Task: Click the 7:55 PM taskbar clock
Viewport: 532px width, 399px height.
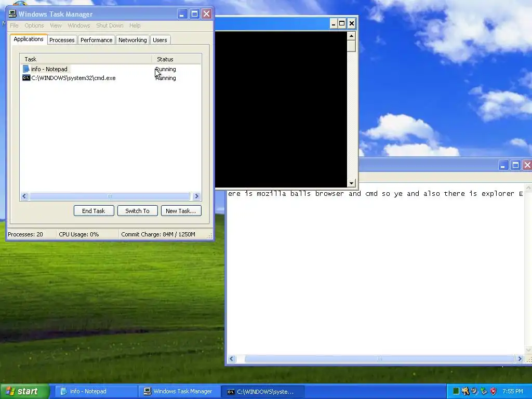Action: coord(513,391)
